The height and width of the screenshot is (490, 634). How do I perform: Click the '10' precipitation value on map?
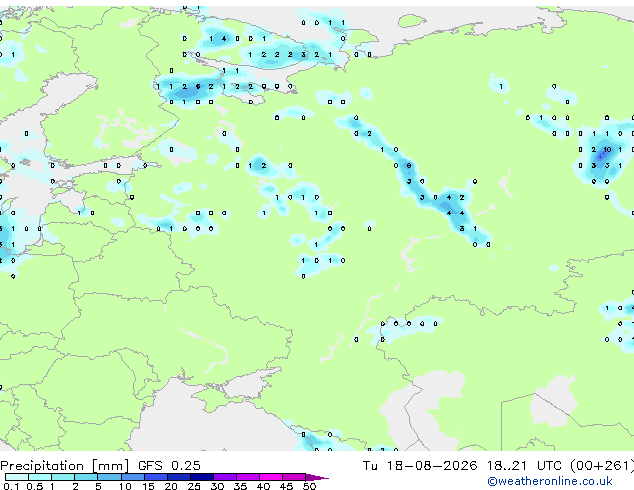pyautogui.click(x=607, y=150)
